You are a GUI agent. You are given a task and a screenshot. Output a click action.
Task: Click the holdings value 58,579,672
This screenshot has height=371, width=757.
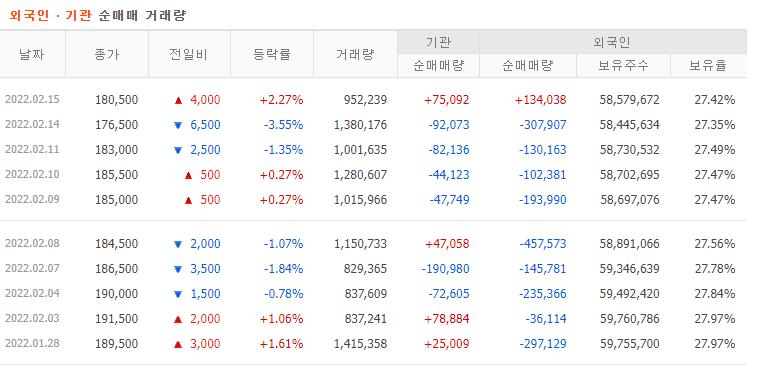pyautogui.click(x=630, y=100)
